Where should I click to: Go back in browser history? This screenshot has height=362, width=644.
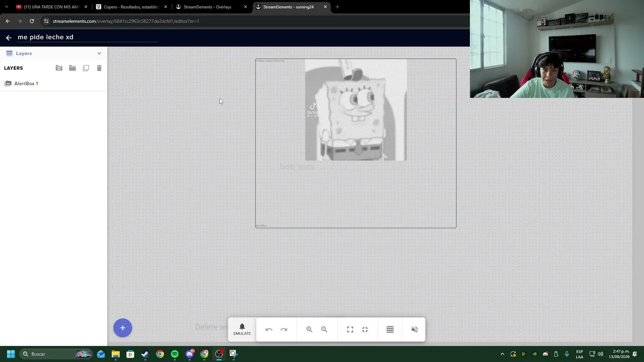[x=8, y=21]
